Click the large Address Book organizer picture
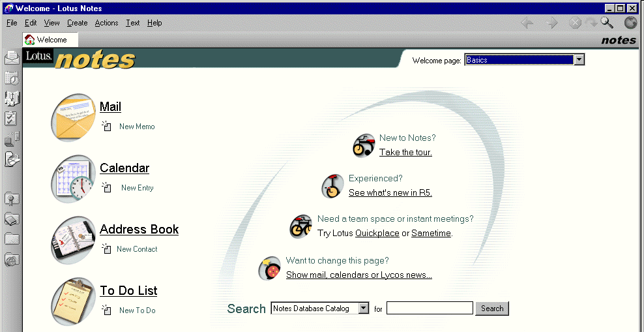 point(73,240)
